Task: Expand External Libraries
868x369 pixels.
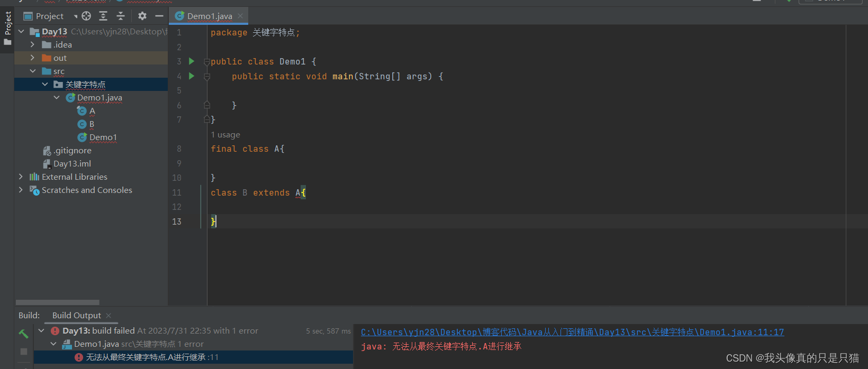Action: tap(21, 177)
